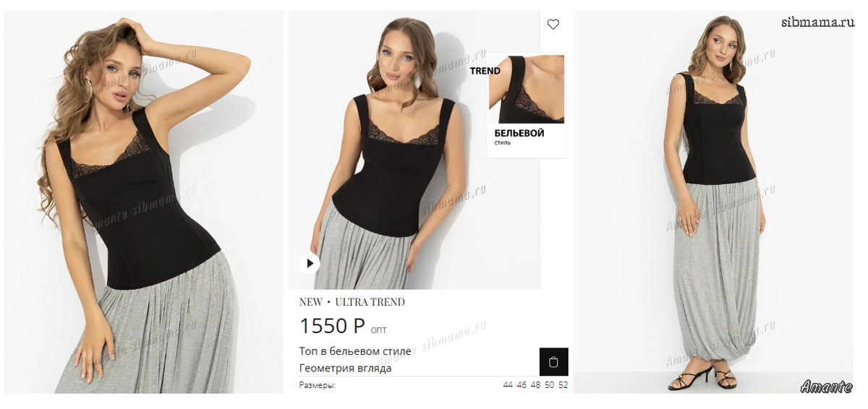This screenshot has height=409, width=868.
Task: Open the 'Топ в бельевом стиле' product link
Action: point(355,351)
